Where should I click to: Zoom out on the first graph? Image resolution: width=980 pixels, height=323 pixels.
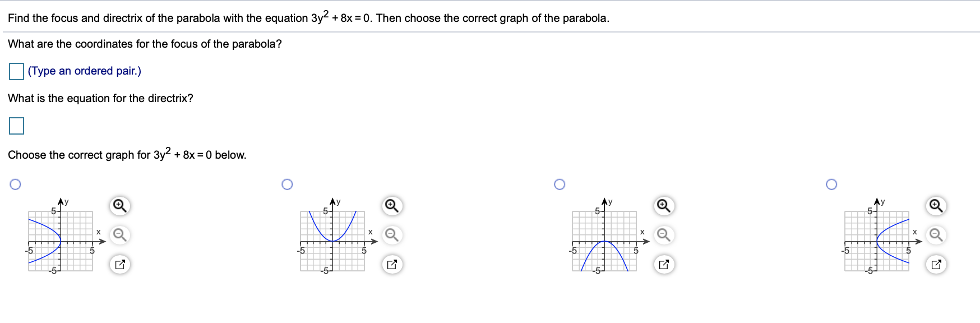click(119, 236)
